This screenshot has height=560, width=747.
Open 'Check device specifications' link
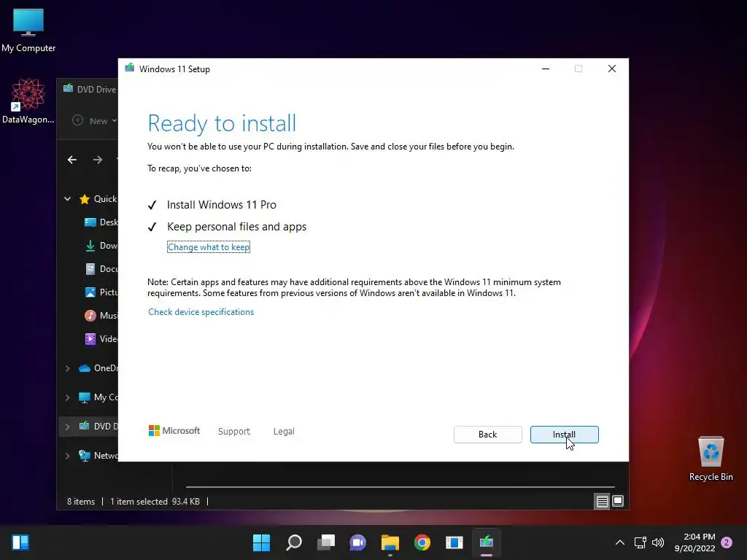201,312
